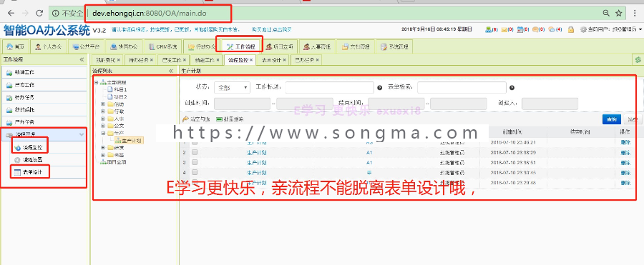This screenshot has width=644, height=265.
Task: Click the 工作标题 text field
Action: 330,87
